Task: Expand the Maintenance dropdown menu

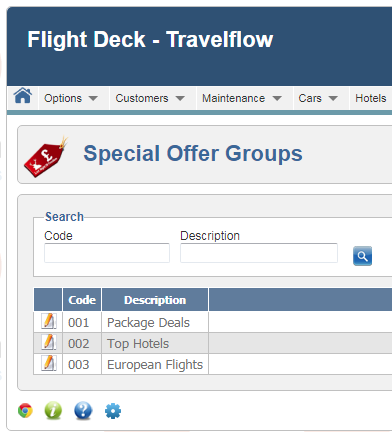Action: 242,98
